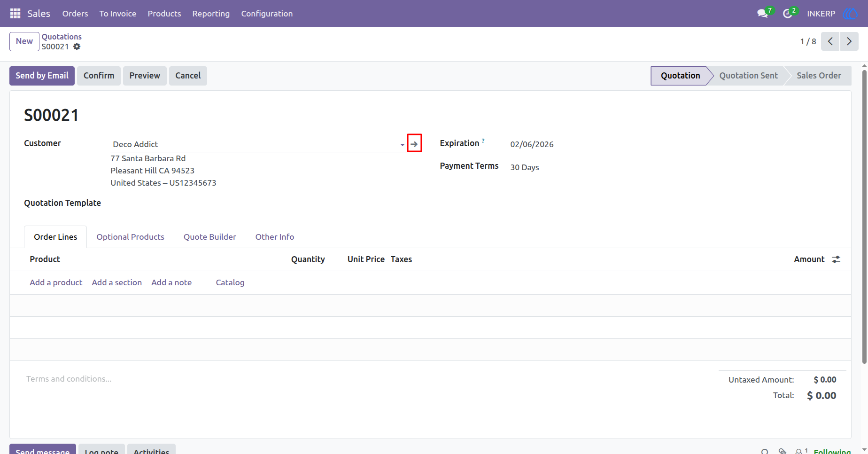The height and width of the screenshot is (454, 868).
Task: Open column options icon beside Amount
Action: pos(836,259)
